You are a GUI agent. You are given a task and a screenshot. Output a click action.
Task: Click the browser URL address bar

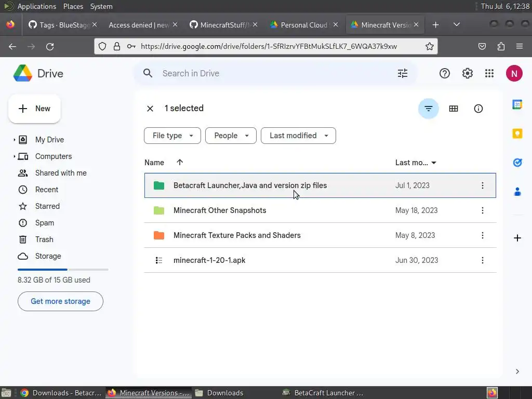pyautogui.click(x=266, y=46)
